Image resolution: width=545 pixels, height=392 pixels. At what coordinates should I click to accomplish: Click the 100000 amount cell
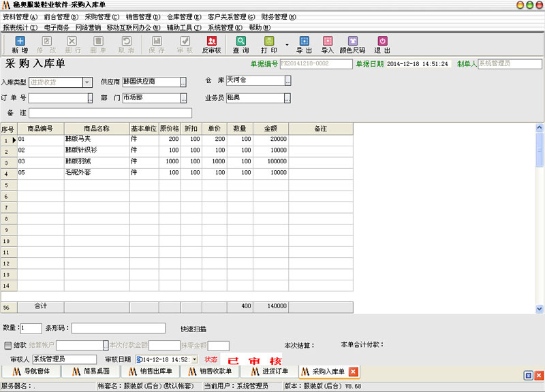(x=270, y=161)
